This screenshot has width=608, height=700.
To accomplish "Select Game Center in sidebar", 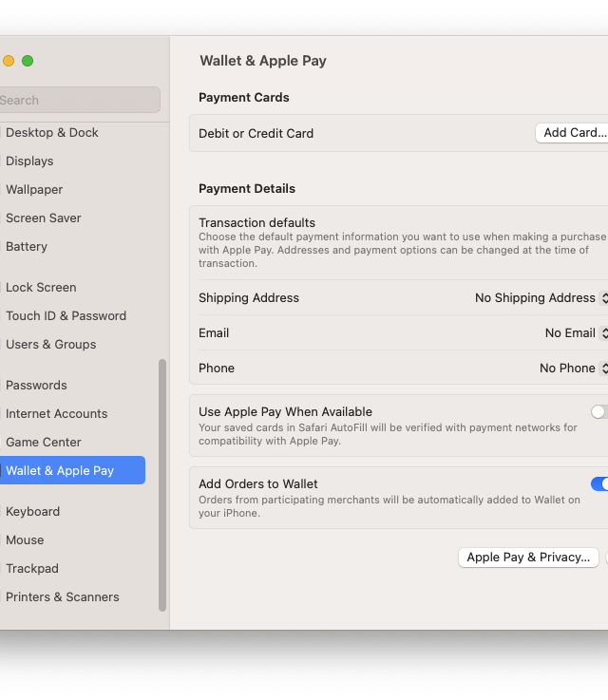I will point(44,443).
